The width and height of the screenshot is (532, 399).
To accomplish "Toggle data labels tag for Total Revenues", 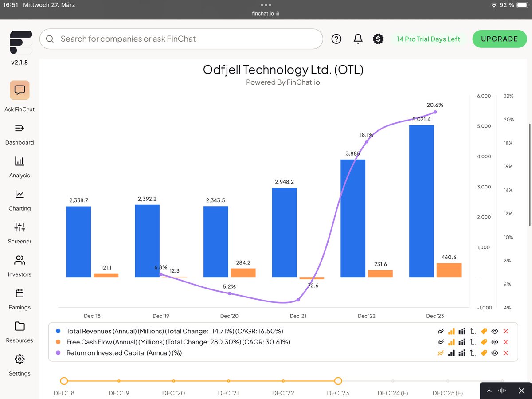I will [x=484, y=331].
